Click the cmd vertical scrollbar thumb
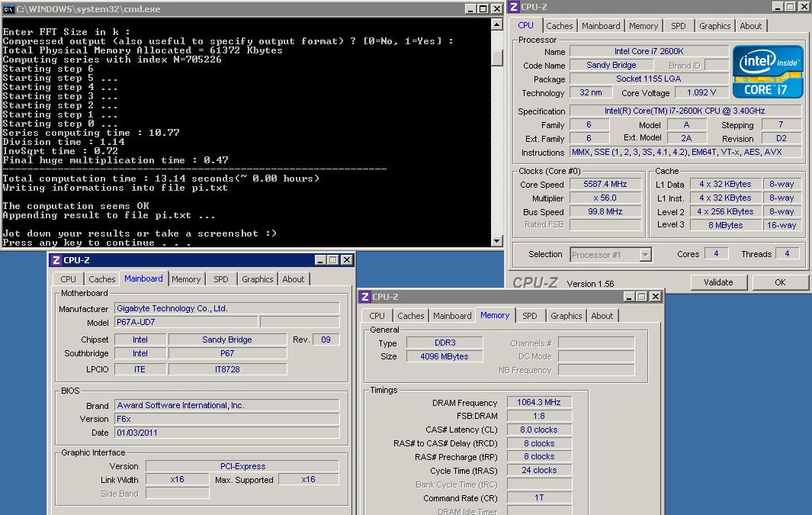The image size is (812, 515). pos(496,57)
